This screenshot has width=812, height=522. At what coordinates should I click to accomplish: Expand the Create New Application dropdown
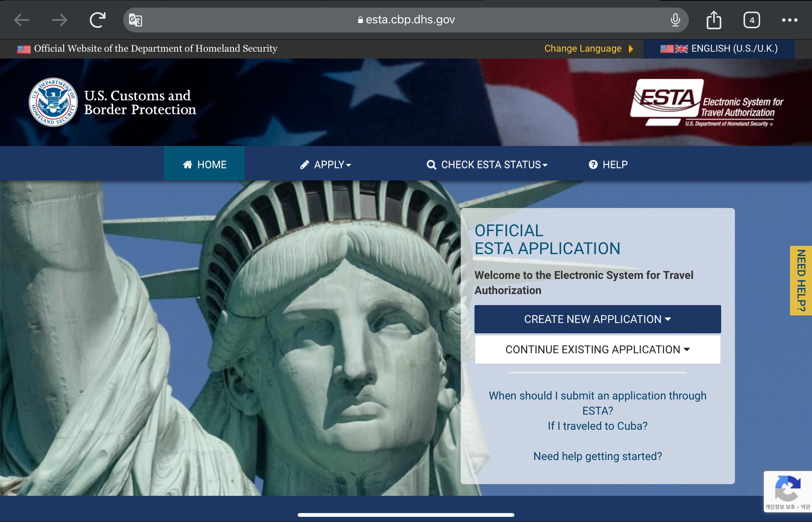click(597, 319)
